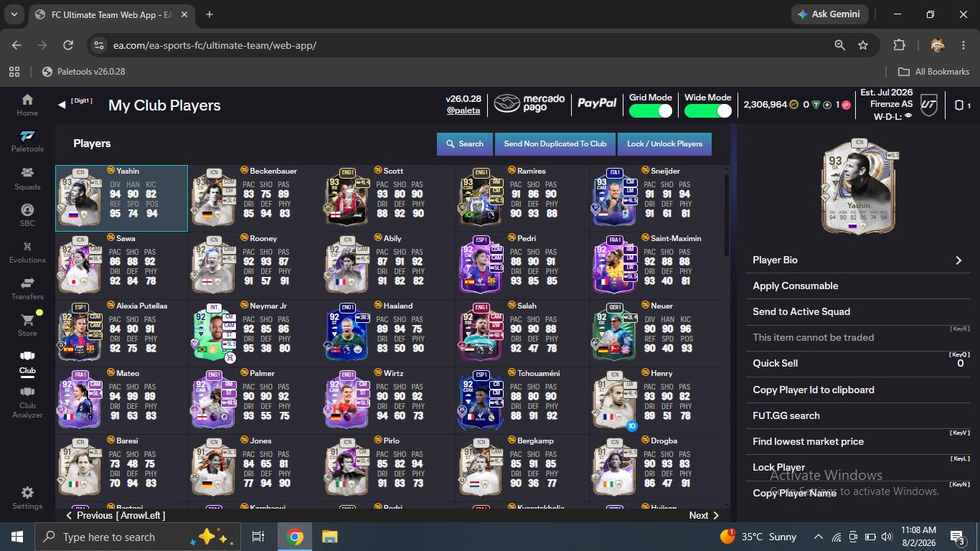Click the PayPal logo
980x551 pixels.
(x=597, y=103)
